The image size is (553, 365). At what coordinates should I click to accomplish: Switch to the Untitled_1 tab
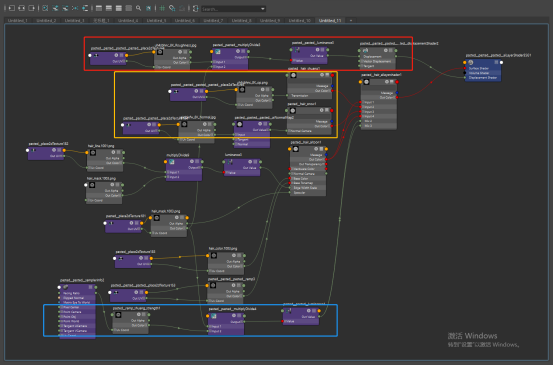click(18, 20)
